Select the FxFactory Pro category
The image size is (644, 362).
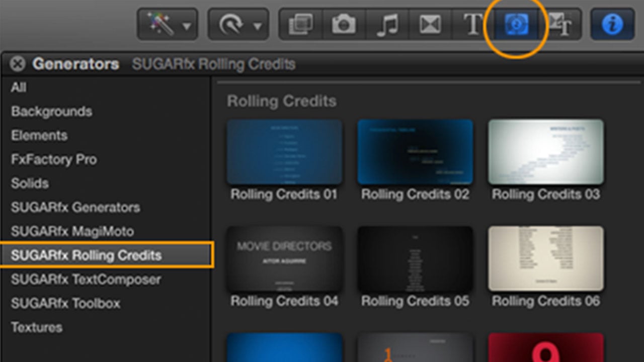[54, 160]
